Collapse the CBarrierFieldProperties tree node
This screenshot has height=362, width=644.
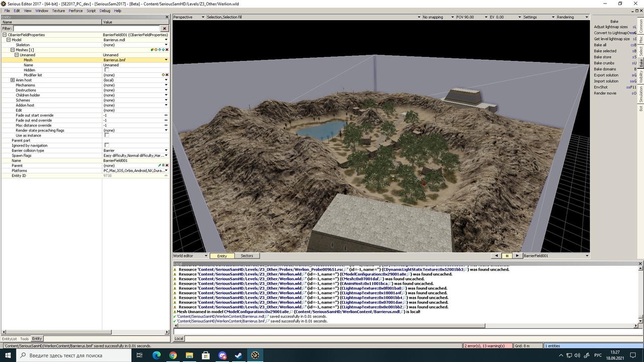5,35
